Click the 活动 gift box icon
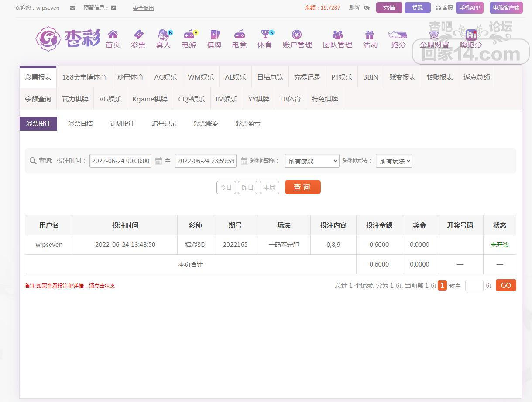This screenshot has width=532, height=402. pyautogui.click(x=370, y=35)
